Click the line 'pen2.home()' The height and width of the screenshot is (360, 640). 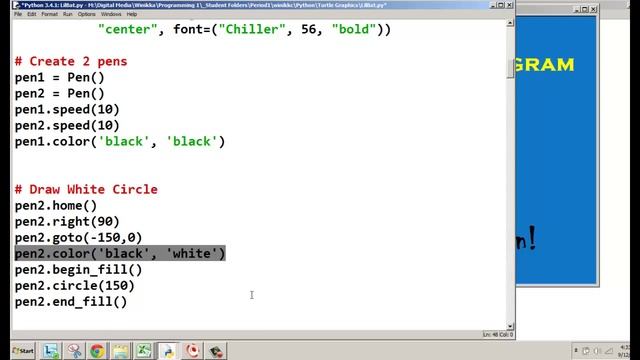coord(56,205)
